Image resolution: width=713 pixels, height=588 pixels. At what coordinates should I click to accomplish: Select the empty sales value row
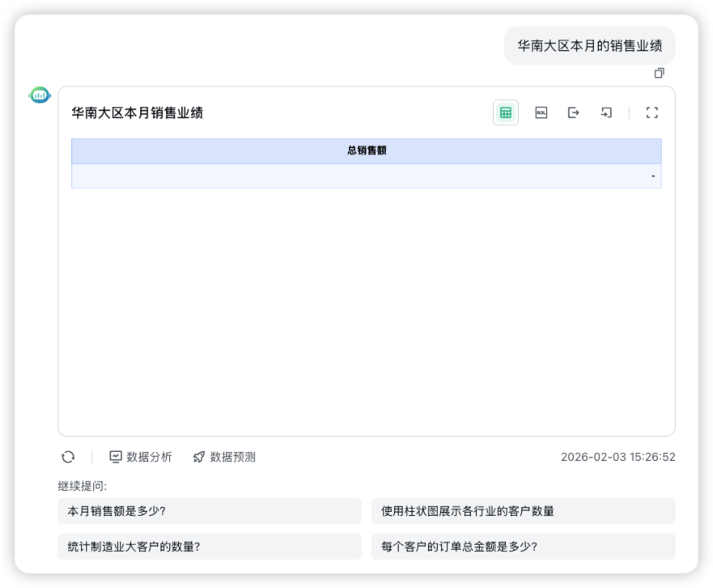click(366, 176)
